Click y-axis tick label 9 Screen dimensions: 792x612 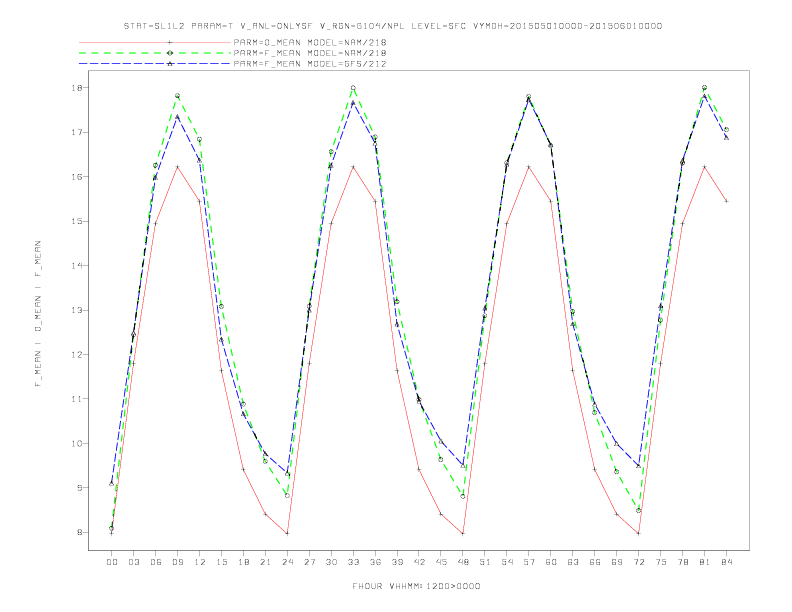79,488
